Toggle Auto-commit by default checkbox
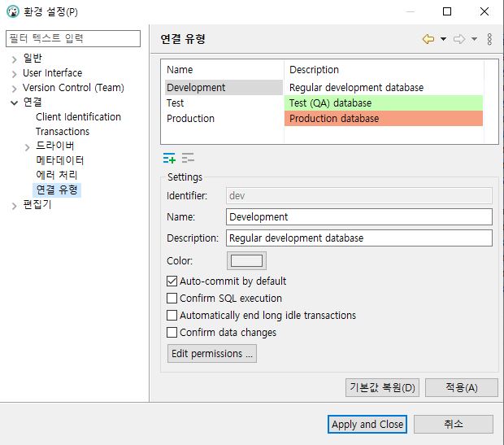Viewport: 504px width, 445px height. pos(172,281)
